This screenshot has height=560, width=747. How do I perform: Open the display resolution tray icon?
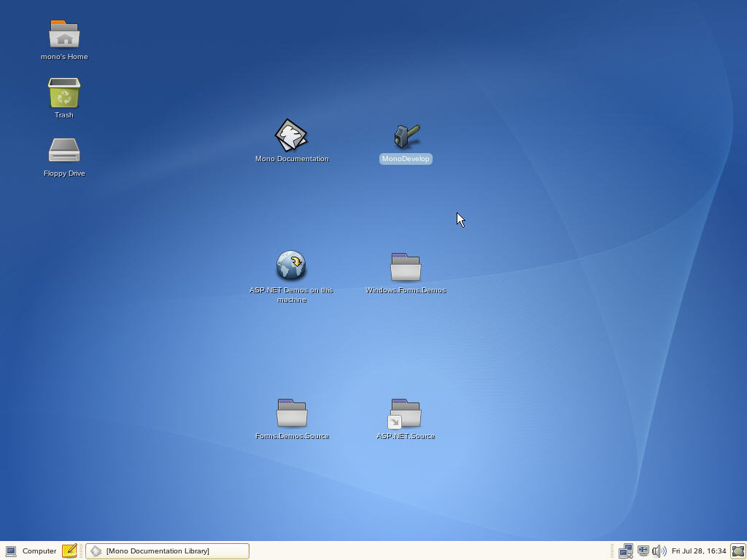643,551
